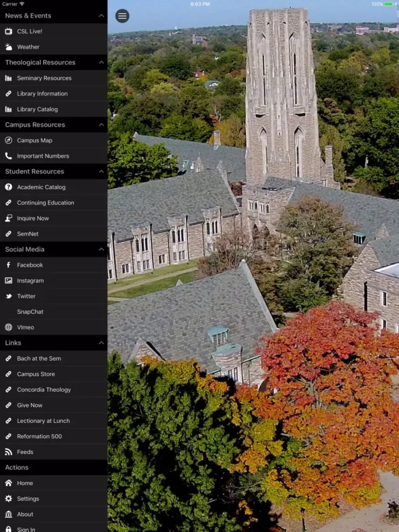The image size is (399, 532).
Task: Click the Home house icon
Action: pyautogui.click(x=9, y=483)
